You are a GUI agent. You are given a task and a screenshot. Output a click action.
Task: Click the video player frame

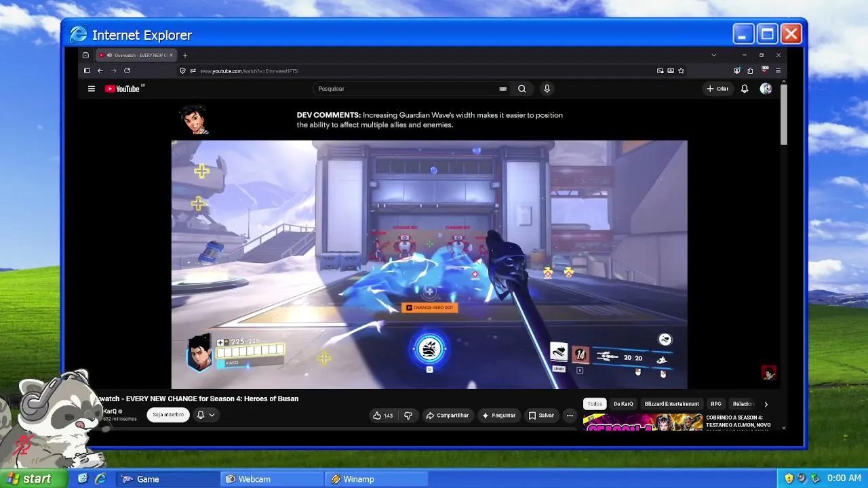(x=429, y=264)
